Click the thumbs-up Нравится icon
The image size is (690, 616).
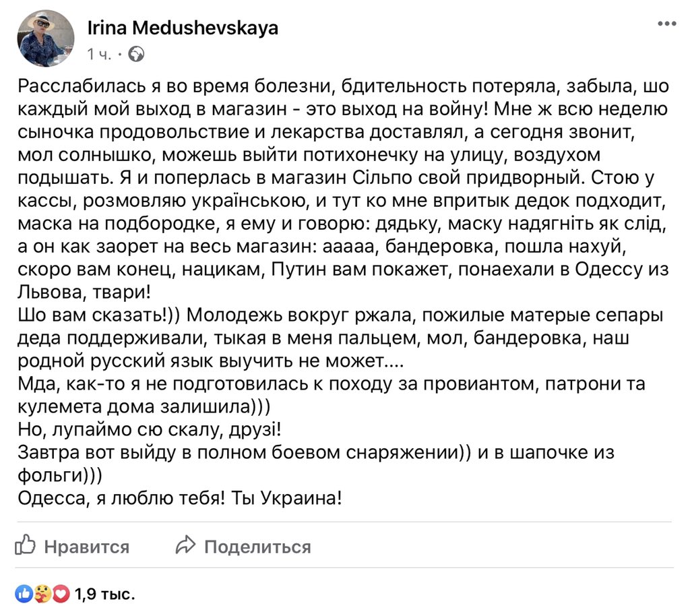25,545
